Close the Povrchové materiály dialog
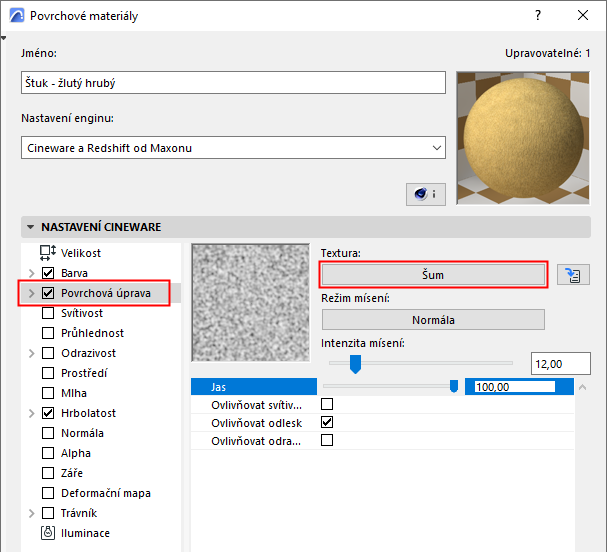This screenshot has height=552, width=607. click(583, 15)
